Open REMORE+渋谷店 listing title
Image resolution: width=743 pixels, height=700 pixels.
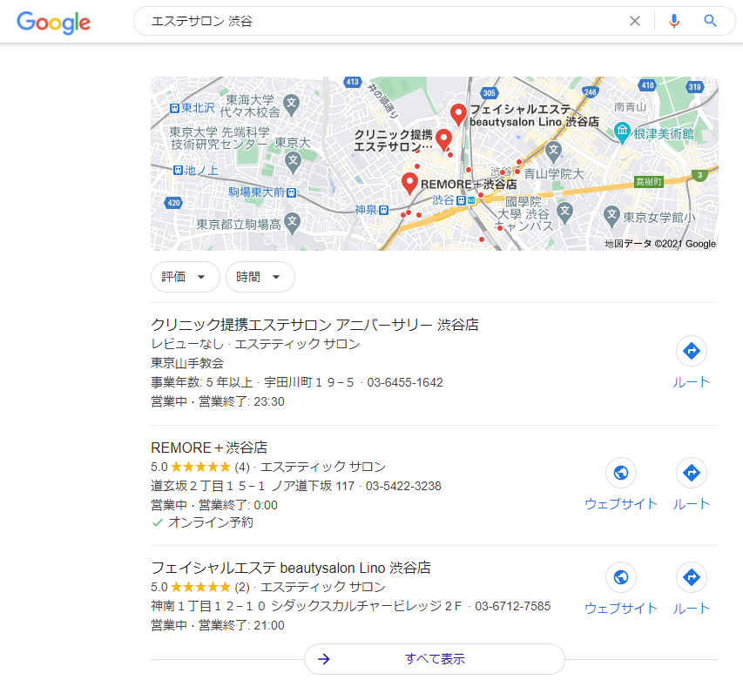pyautogui.click(x=209, y=447)
